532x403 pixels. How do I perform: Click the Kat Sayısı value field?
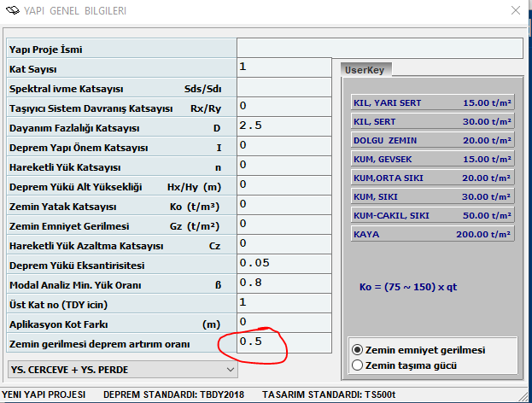coord(284,67)
